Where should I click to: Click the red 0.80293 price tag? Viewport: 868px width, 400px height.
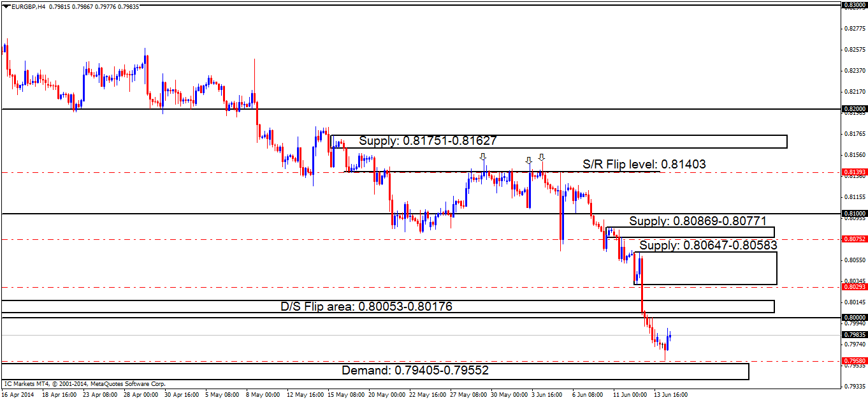pyautogui.click(x=853, y=287)
